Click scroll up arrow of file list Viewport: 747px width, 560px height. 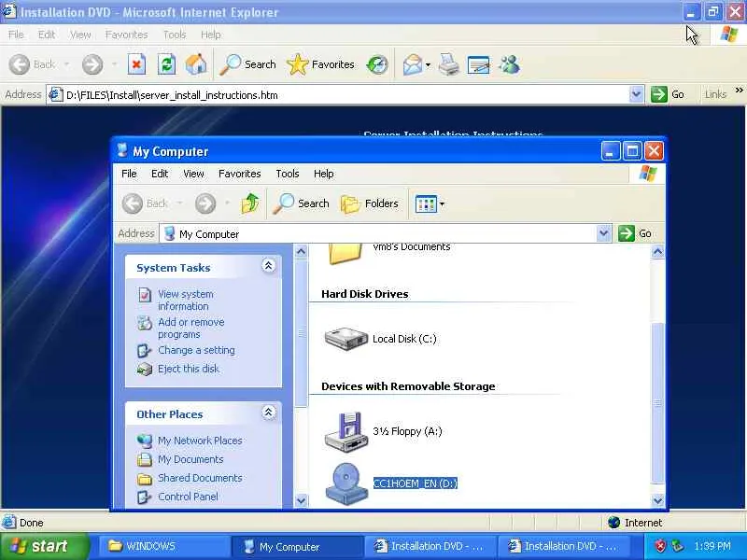click(x=657, y=251)
